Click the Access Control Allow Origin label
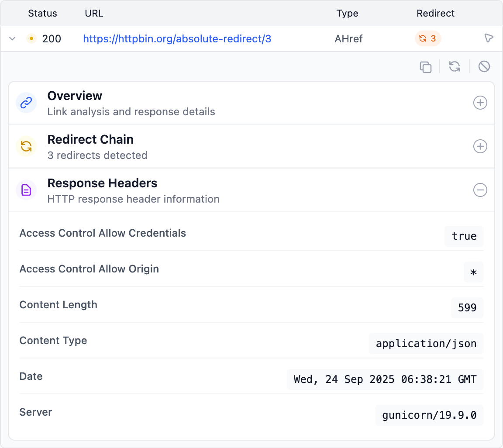The image size is (503, 448). pos(89,269)
